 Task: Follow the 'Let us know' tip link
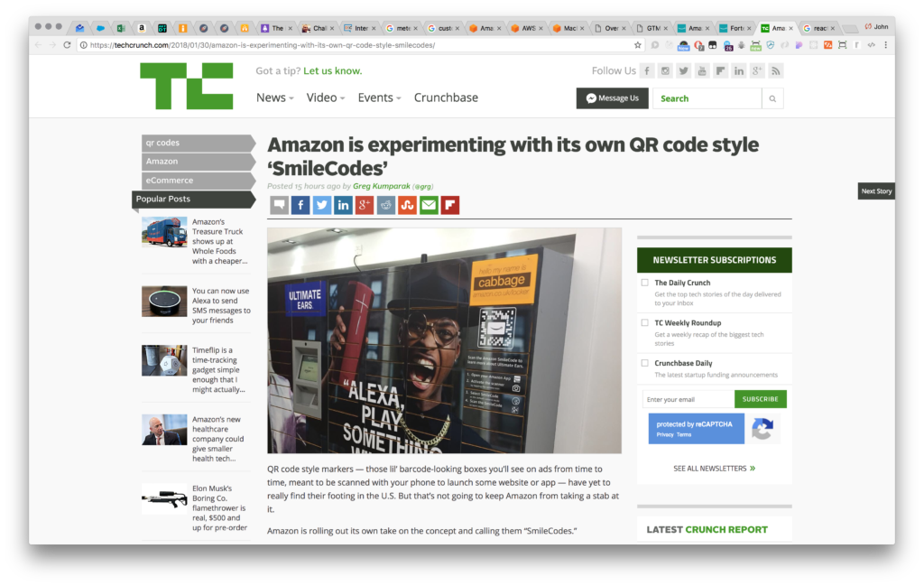coord(332,70)
